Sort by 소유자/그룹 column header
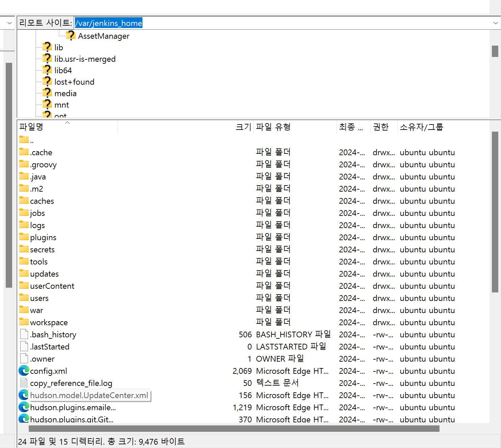The image size is (501, 448). 443,127
